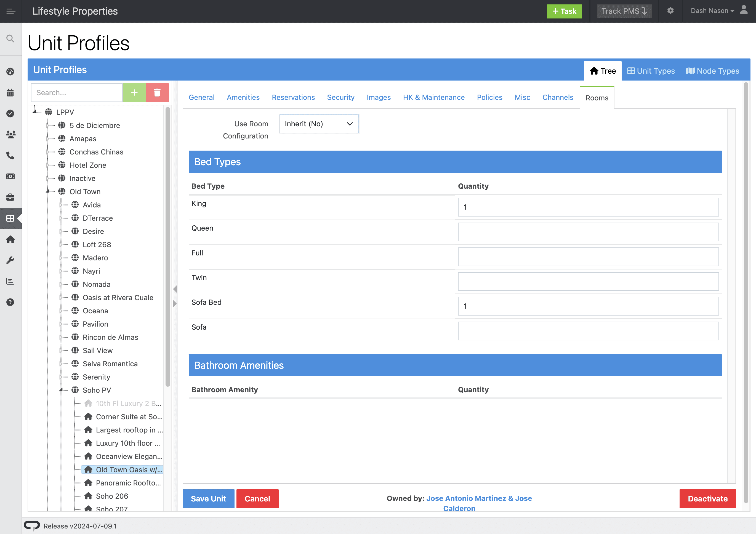This screenshot has width=756, height=534.
Task: Open the money bill icon in the sidebar
Action: click(10, 177)
